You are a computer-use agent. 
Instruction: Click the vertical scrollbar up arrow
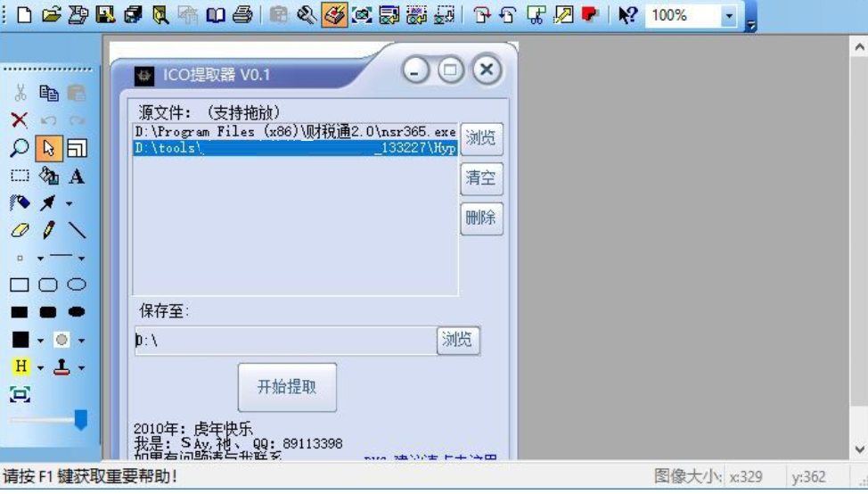coord(858,47)
